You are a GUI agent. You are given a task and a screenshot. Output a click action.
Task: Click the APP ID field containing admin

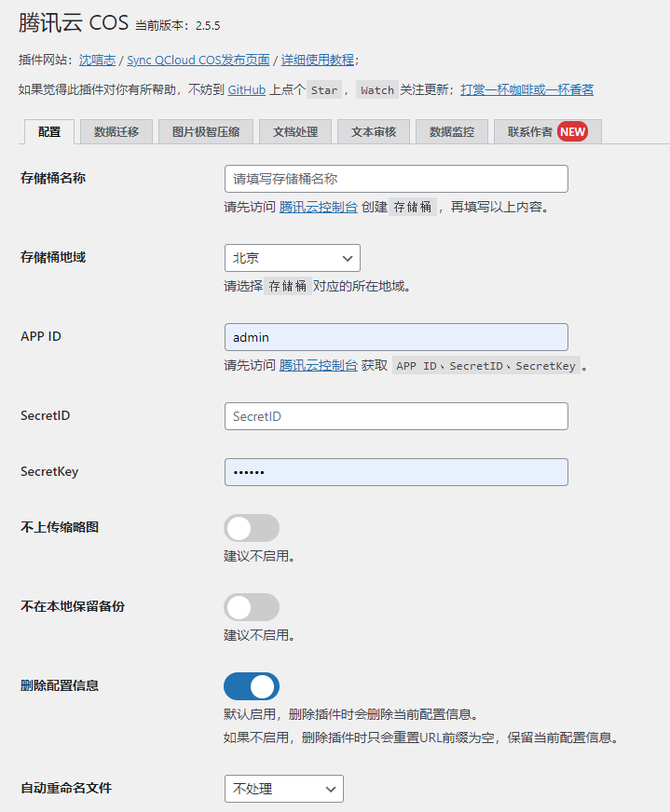click(x=396, y=337)
